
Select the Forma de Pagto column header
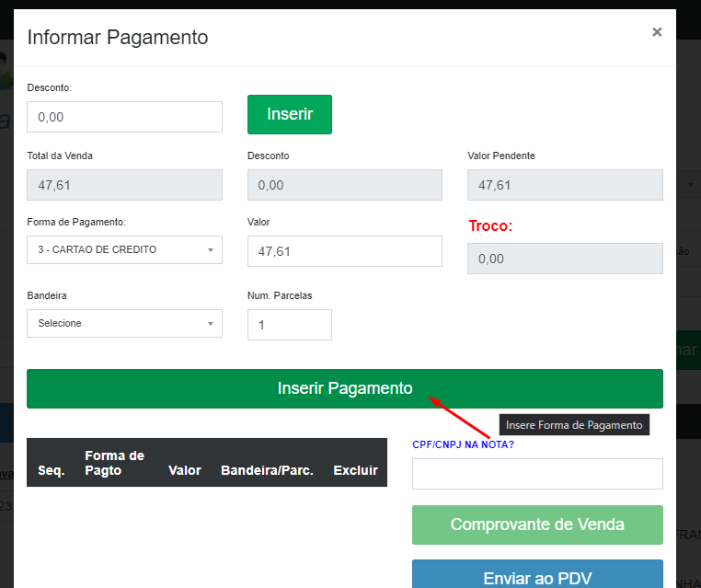point(114,463)
